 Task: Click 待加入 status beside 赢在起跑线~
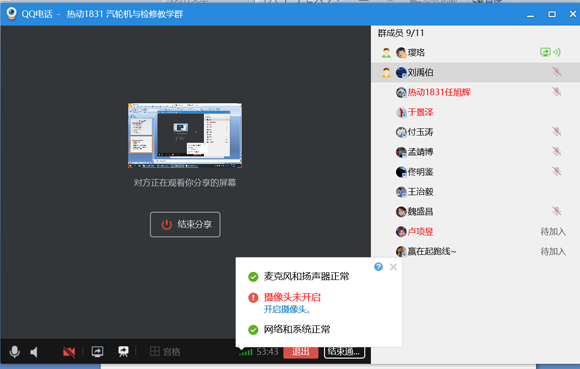553,252
